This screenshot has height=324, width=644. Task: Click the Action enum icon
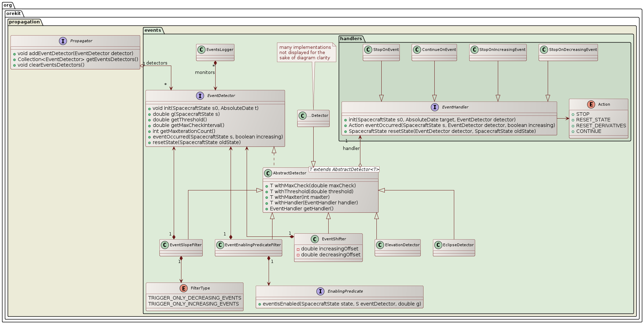591,104
